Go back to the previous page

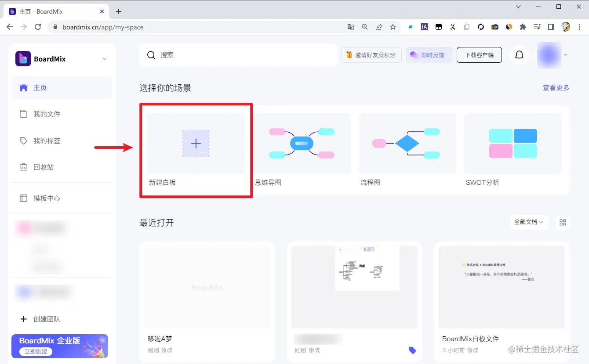click(10, 27)
